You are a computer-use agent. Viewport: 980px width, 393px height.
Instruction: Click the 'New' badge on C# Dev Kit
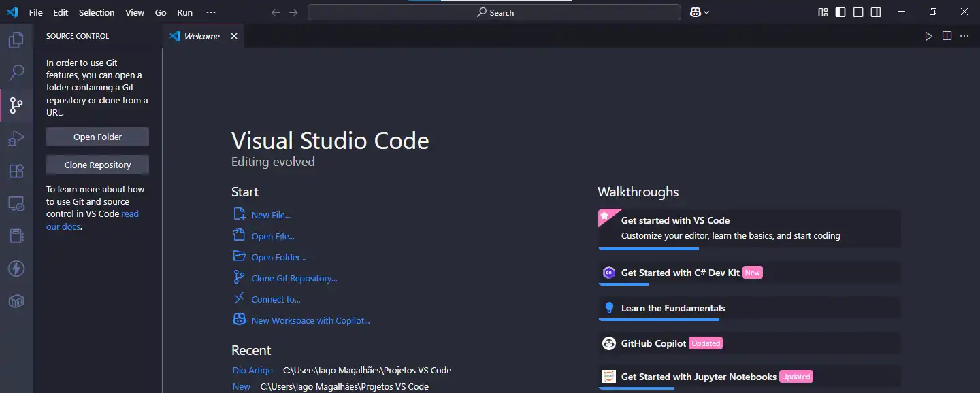(752, 273)
